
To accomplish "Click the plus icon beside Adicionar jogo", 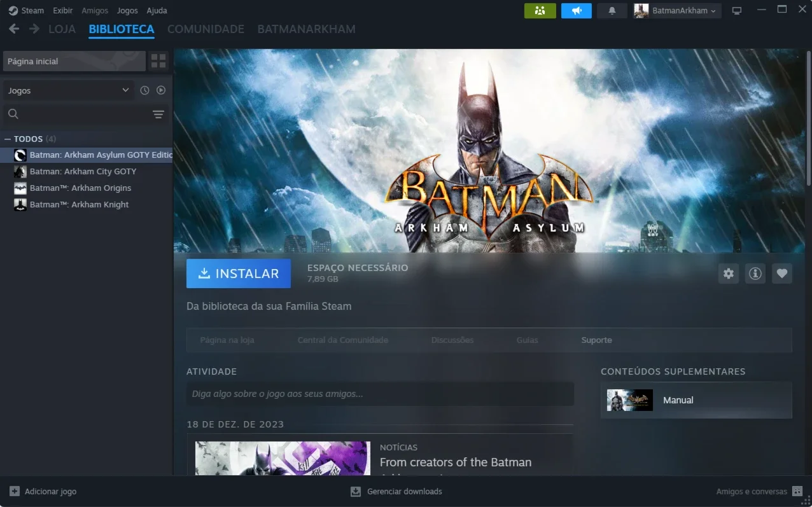I will tap(15, 491).
